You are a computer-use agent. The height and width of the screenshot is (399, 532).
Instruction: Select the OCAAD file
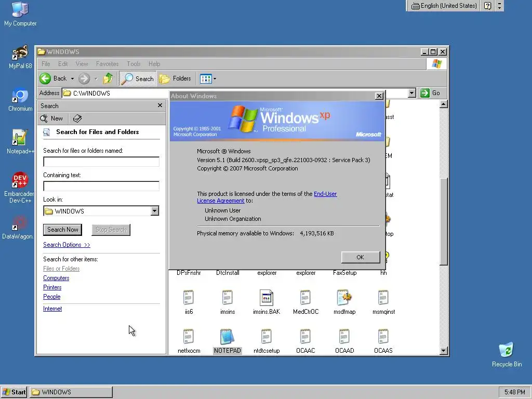(x=344, y=341)
